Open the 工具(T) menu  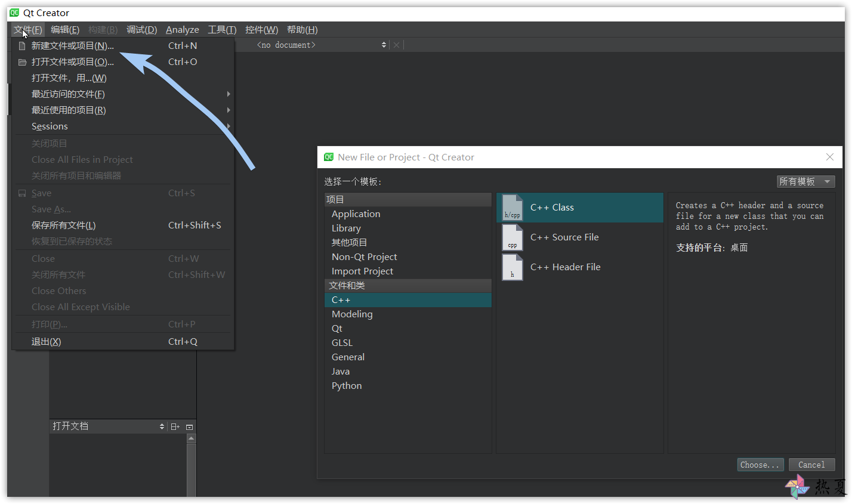pos(222,30)
